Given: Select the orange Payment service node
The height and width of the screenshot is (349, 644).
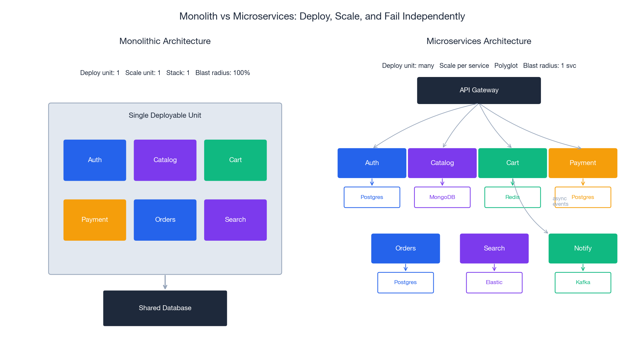Looking at the screenshot, I should (583, 163).
